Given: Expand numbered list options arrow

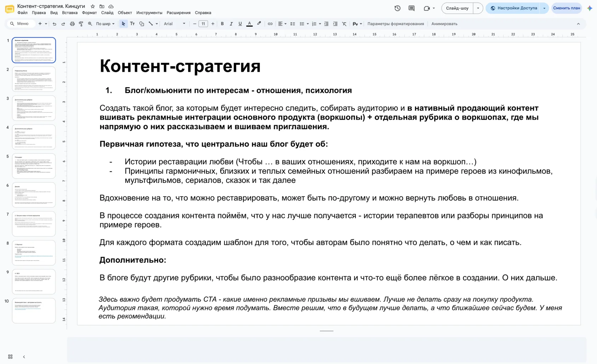Looking at the screenshot, I should click(320, 24).
